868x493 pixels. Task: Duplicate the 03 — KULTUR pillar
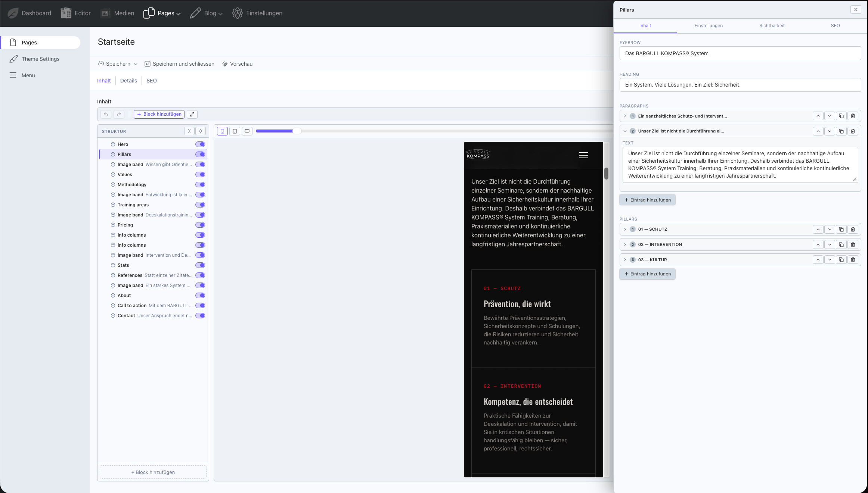[841, 260]
